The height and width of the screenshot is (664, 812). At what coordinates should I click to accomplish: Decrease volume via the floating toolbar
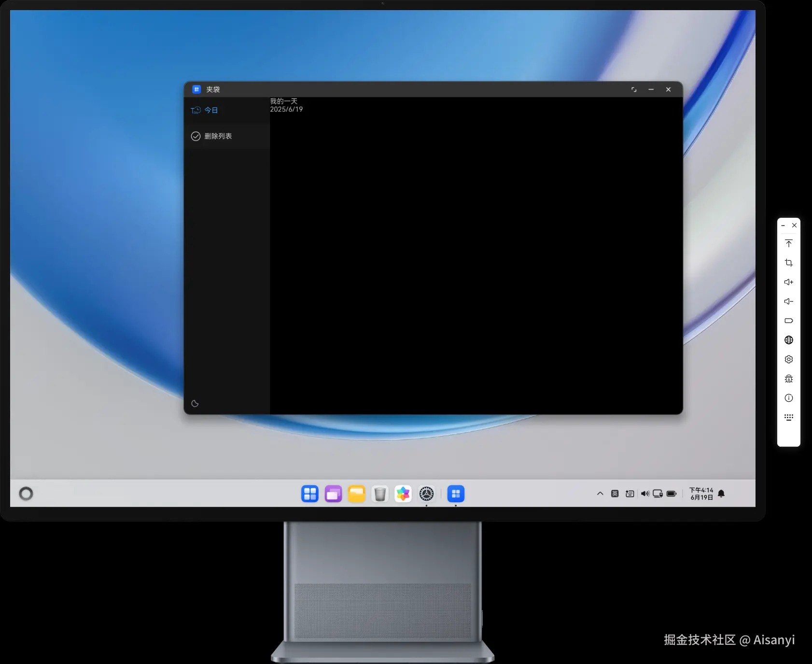click(x=789, y=301)
